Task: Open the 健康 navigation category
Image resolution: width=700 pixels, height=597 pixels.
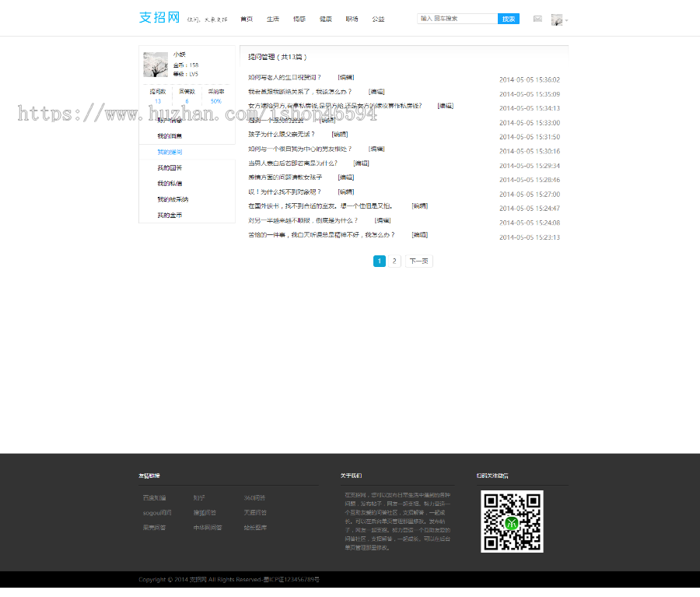Action: pos(325,19)
